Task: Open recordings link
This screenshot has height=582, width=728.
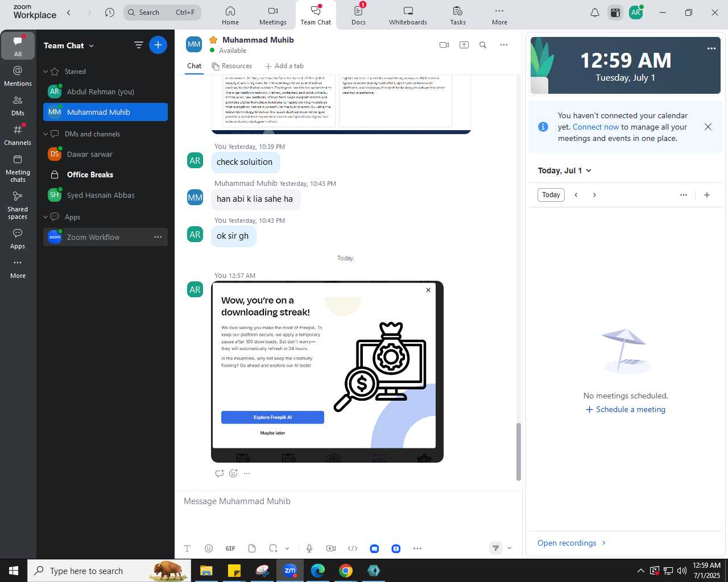Action: tap(572, 543)
